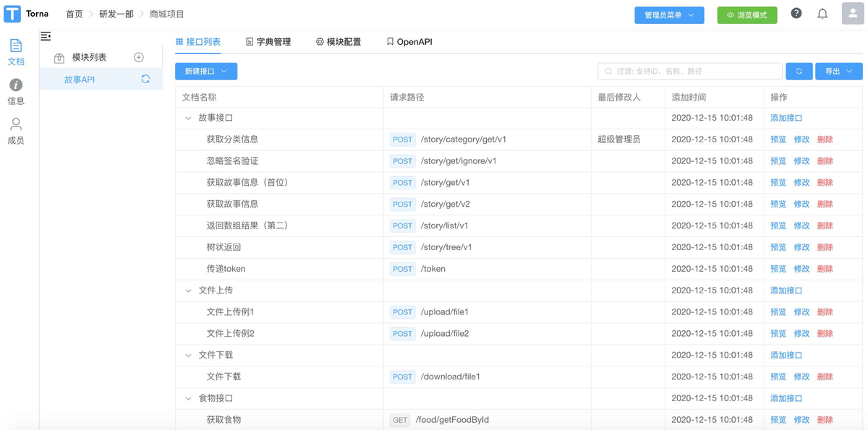Preview the 获取分类信息 interface
Screen dimensions: 868x430
[x=778, y=139]
